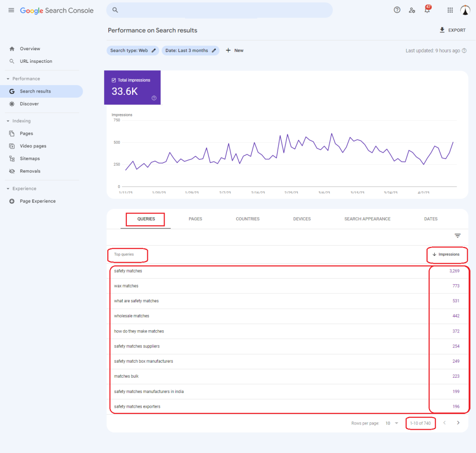Click the Pages icon in sidebar
The height and width of the screenshot is (453, 476).
pyautogui.click(x=12, y=133)
